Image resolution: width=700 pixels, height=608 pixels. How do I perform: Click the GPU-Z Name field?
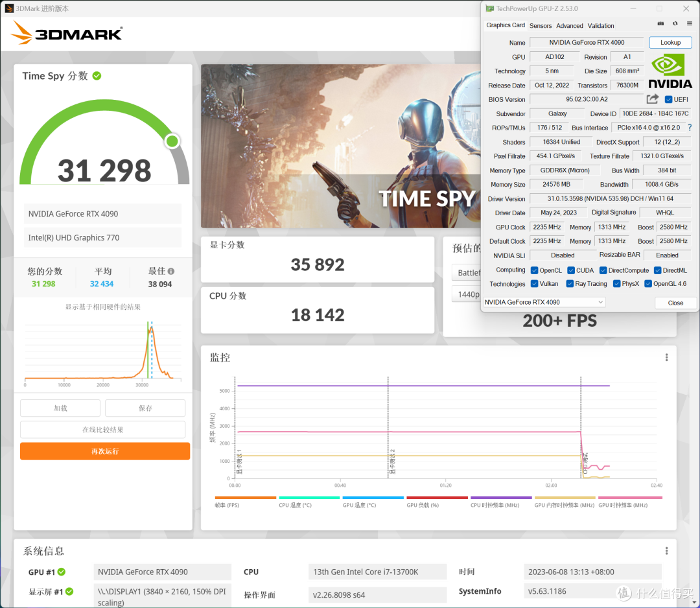pos(586,42)
